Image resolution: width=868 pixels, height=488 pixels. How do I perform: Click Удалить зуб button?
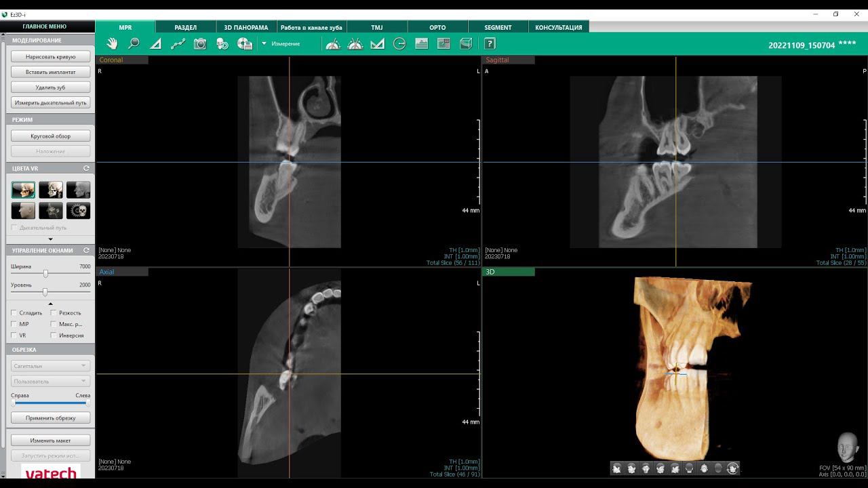pos(51,87)
